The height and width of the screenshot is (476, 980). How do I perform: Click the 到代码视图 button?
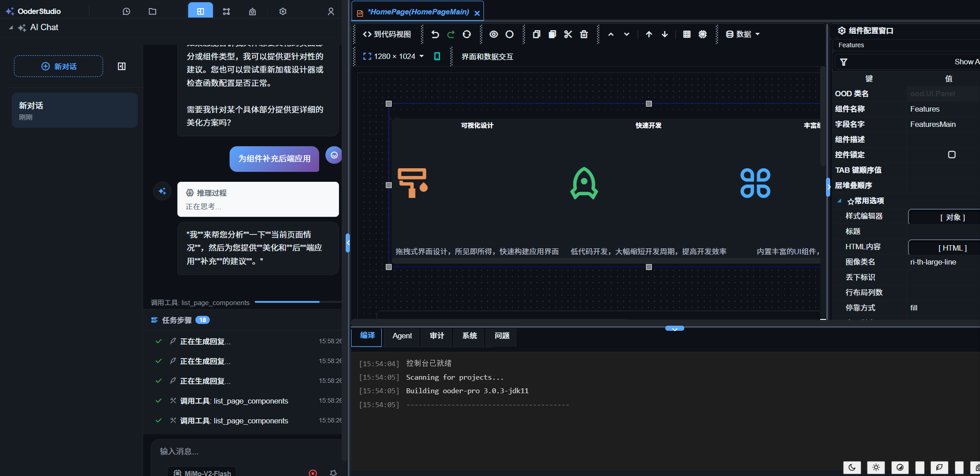387,34
